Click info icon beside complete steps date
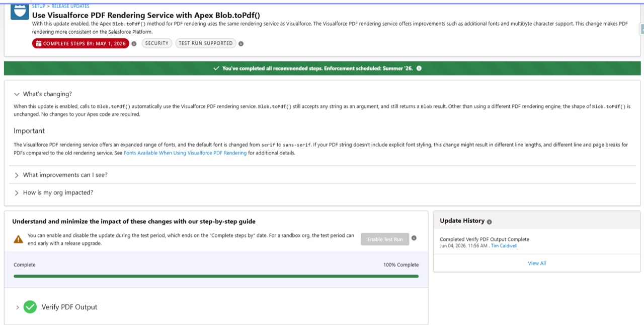The width and height of the screenshot is (644, 325). pyautogui.click(x=134, y=43)
